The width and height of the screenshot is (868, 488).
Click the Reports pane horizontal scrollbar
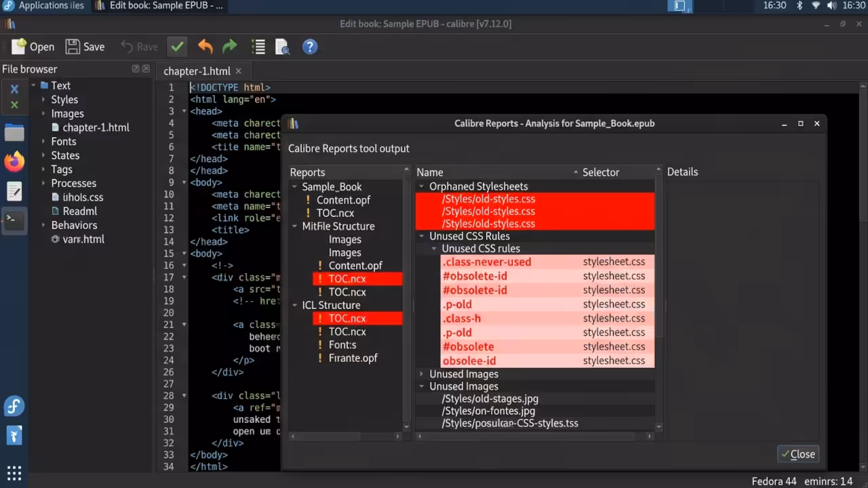click(347, 436)
